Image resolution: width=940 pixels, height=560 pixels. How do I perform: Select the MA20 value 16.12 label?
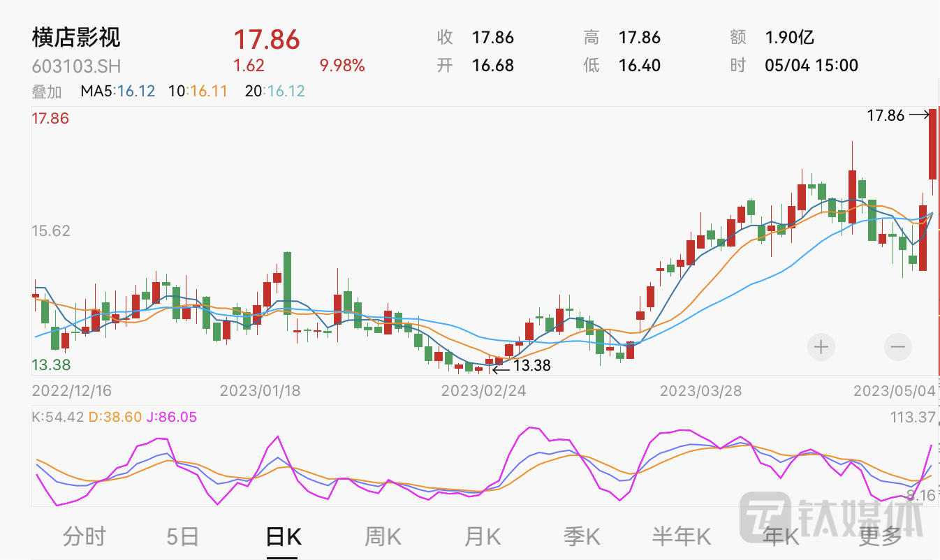coord(275,91)
